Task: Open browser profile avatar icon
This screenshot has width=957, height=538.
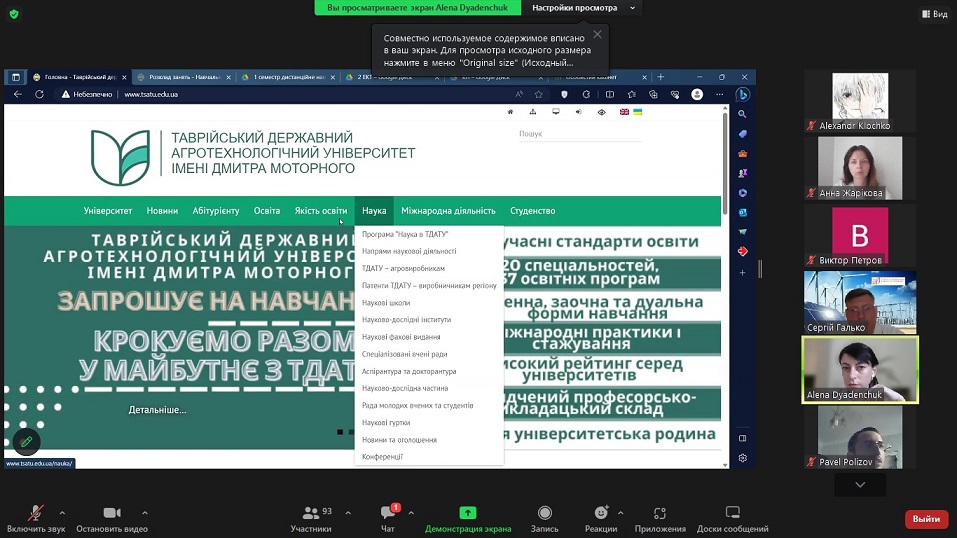Action: point(697,95)
